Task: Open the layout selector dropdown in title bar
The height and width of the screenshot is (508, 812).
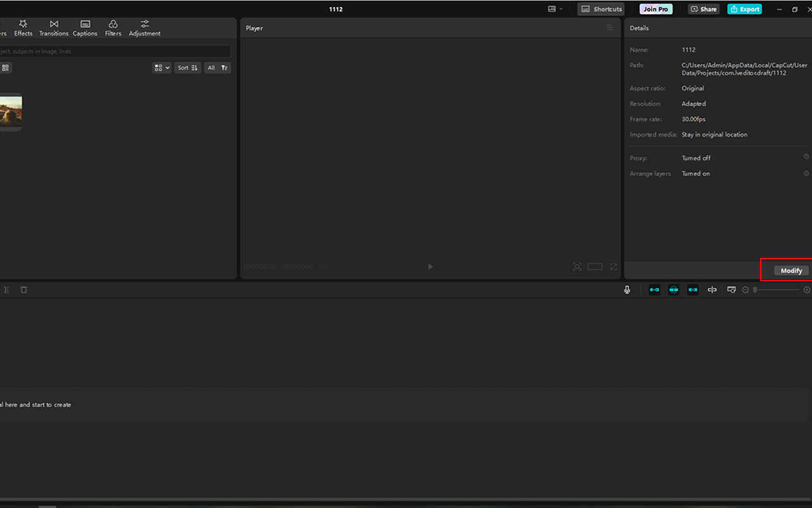Action: click(555, 10)
